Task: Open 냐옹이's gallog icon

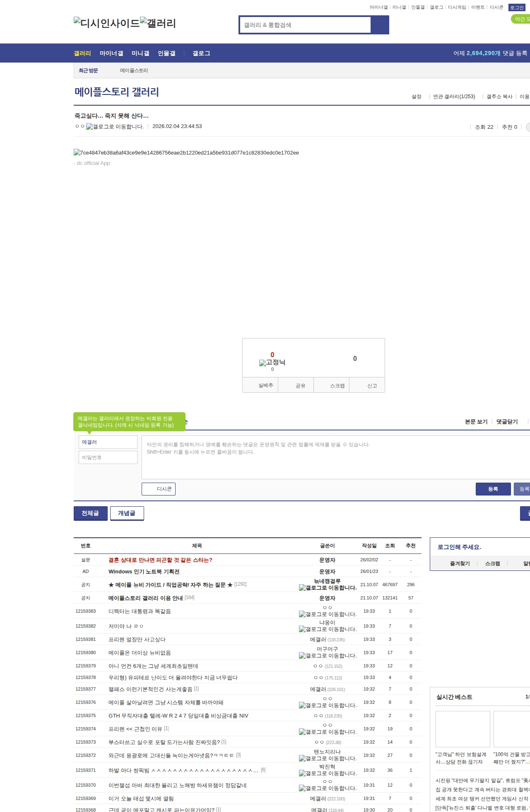Action: [328, 629]
